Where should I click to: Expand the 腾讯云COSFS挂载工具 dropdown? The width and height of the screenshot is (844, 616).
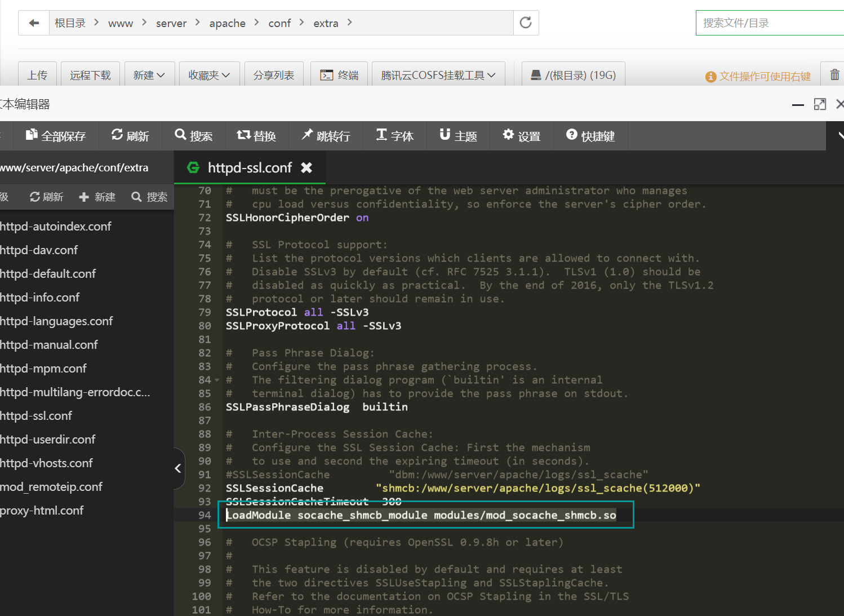[x=438, y=75]
